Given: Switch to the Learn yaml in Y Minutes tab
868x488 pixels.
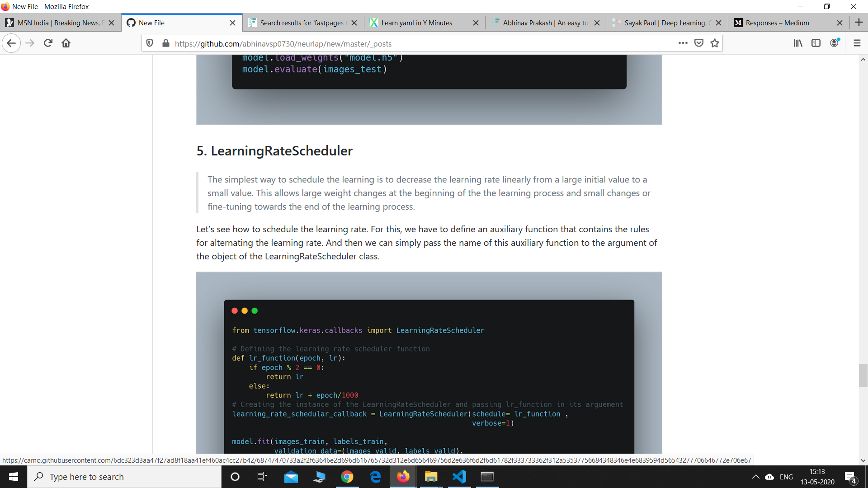Looking at the screenshot, I should pyautogui.click(x=416, y=23).
